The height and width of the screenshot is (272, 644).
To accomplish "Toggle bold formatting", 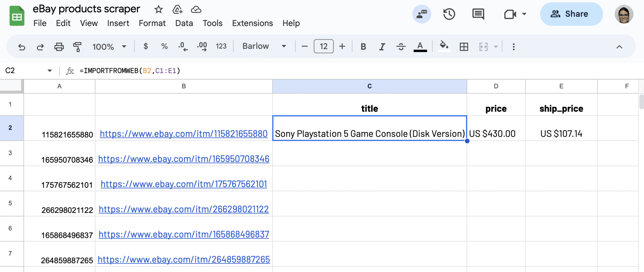I will tap(363, 47).
